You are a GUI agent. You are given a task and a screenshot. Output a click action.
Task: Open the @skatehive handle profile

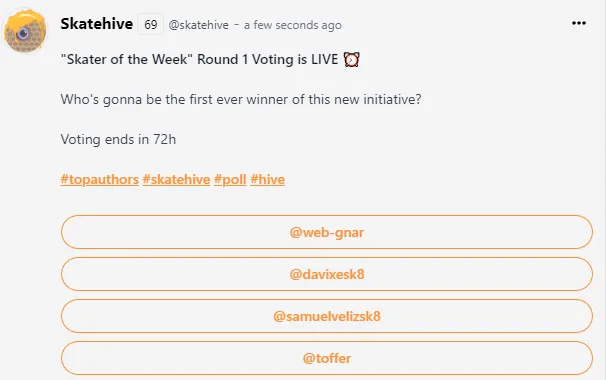[199, 25]
